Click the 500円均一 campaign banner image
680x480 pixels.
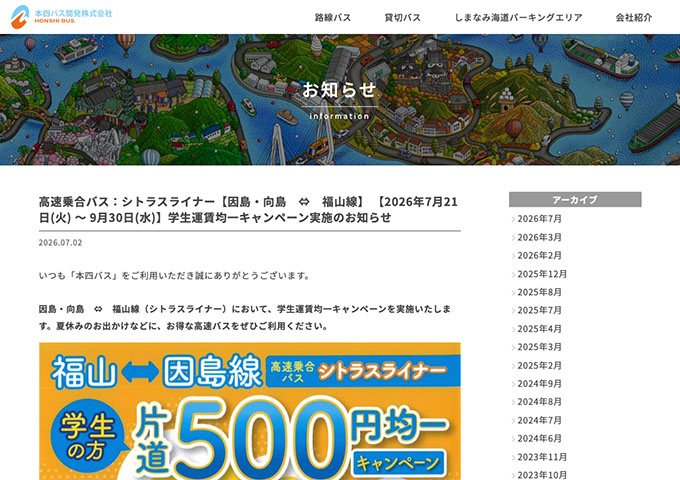250,411
